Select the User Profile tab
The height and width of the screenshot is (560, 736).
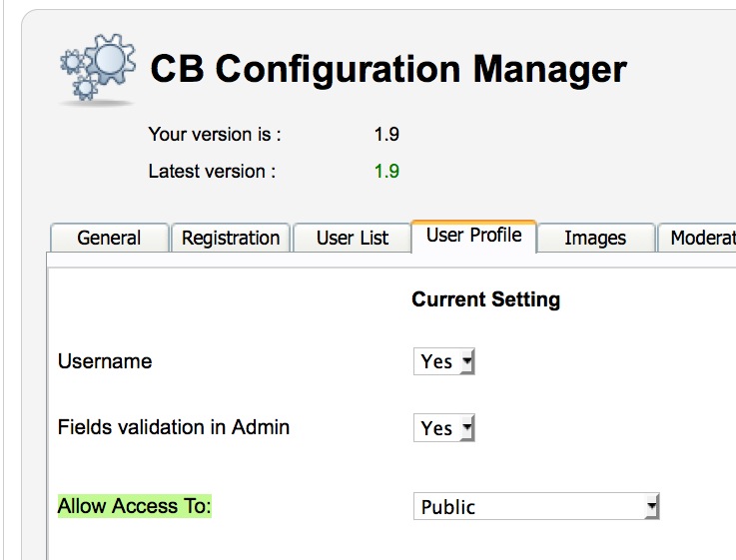[x=474, y=236]
